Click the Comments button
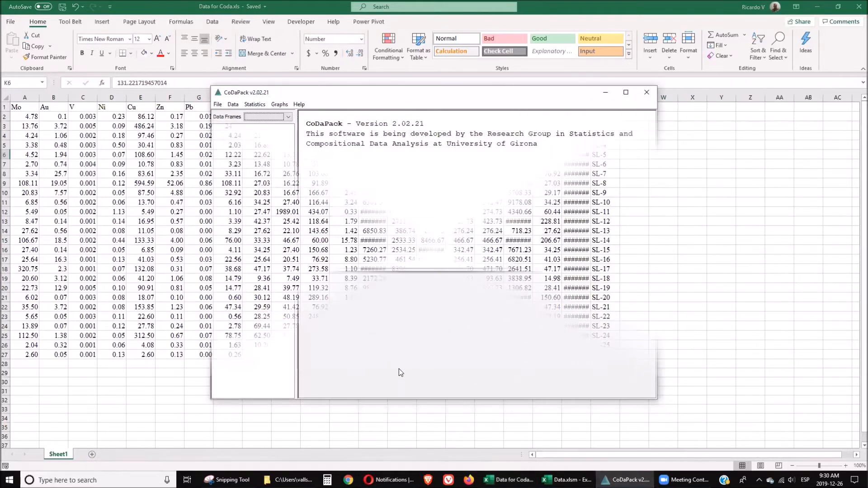This screenshot has height=488, width=868. point(841,22)
